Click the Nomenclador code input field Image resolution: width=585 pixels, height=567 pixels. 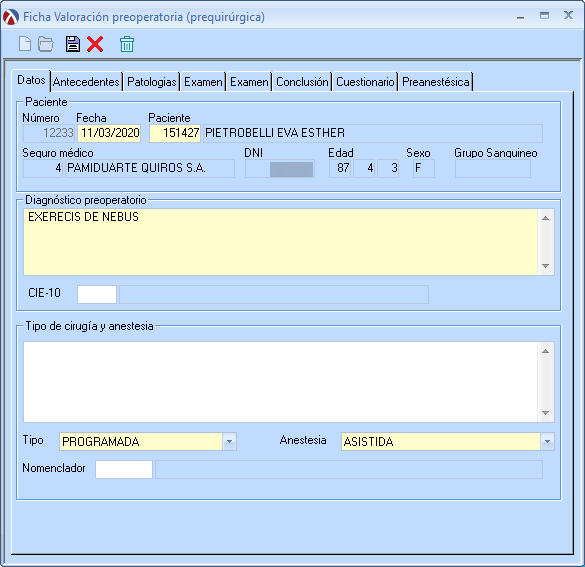pos(124,469)
